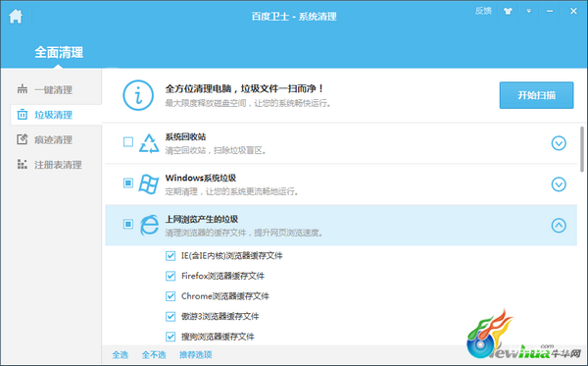Uncheck 傲游3浏览器缓存文件
Screen dimensions: 588x366
[x=171, y=317]
